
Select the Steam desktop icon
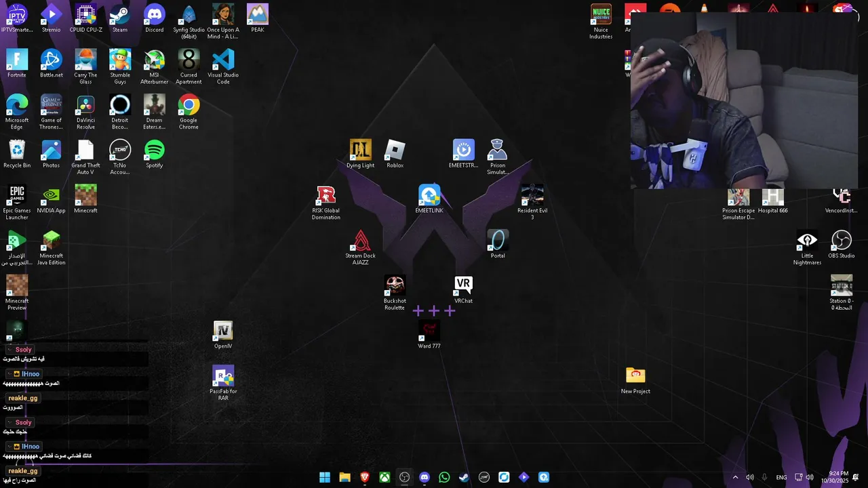120,19
